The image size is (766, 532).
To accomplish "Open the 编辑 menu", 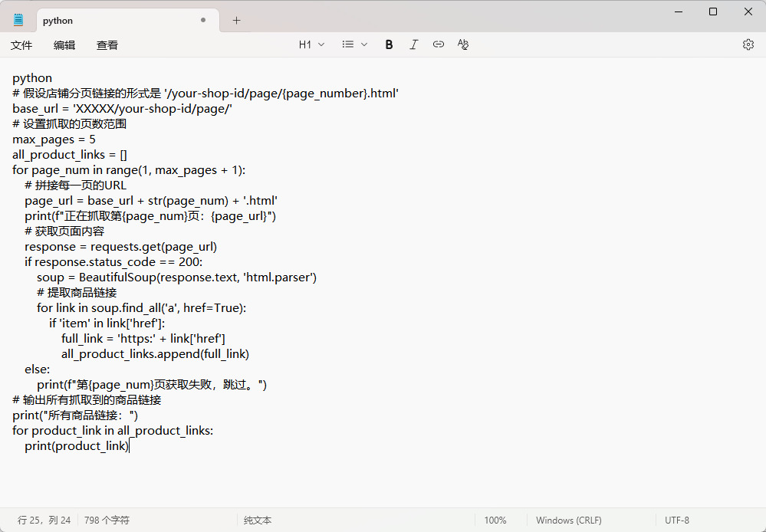I will [64, 45].
